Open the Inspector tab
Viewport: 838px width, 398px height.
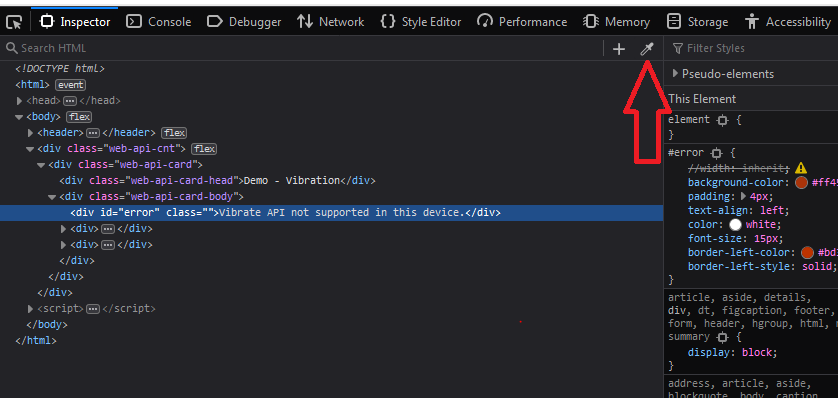pyautogui.click(x=75, y=22)
